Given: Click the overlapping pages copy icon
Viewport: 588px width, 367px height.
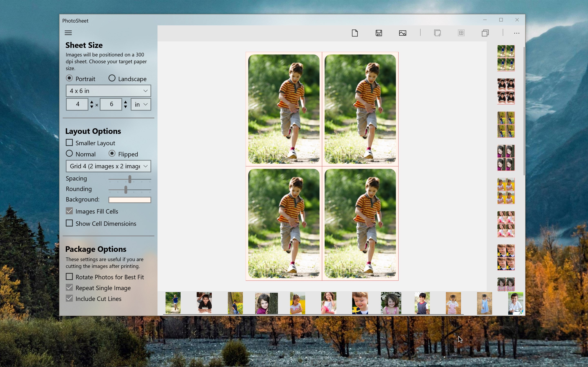Looking at the screenshot, I should (x=485, y=33).
